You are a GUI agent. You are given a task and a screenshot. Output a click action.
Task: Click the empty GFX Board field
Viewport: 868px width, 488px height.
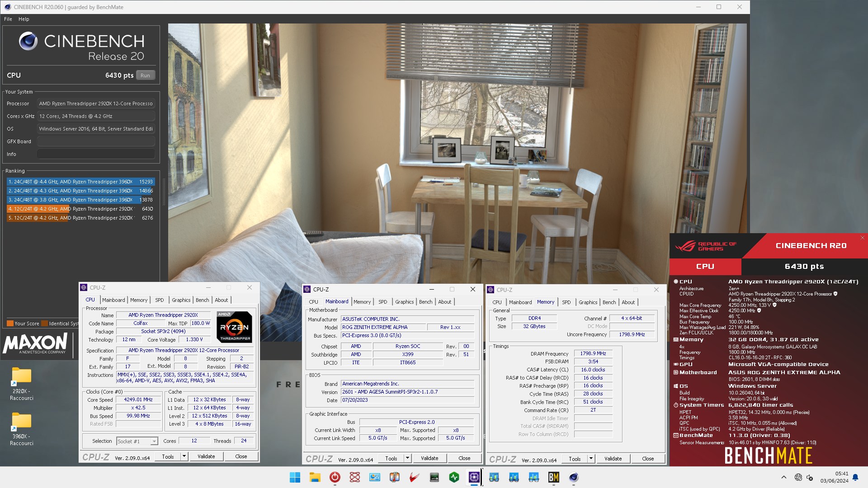[96, 141]
